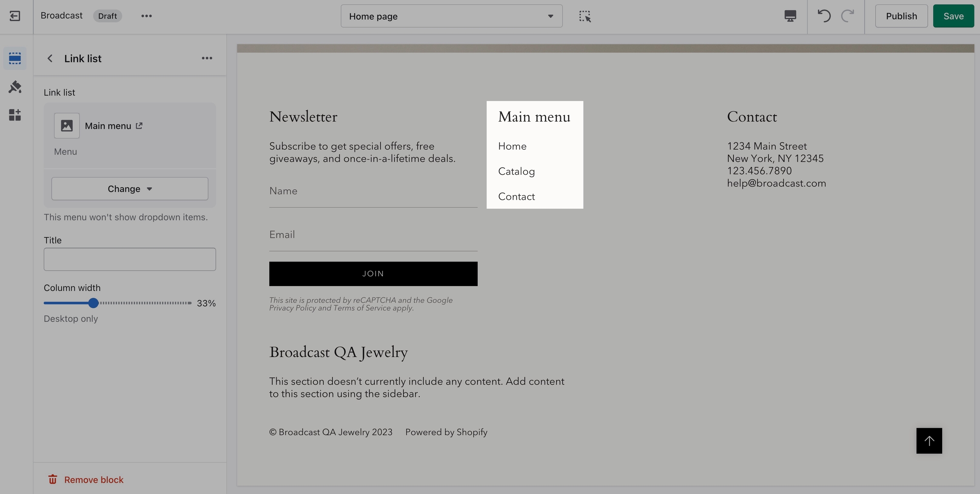Open Link list block options menu
980x494 pixels.
click(x=207, y=58)
